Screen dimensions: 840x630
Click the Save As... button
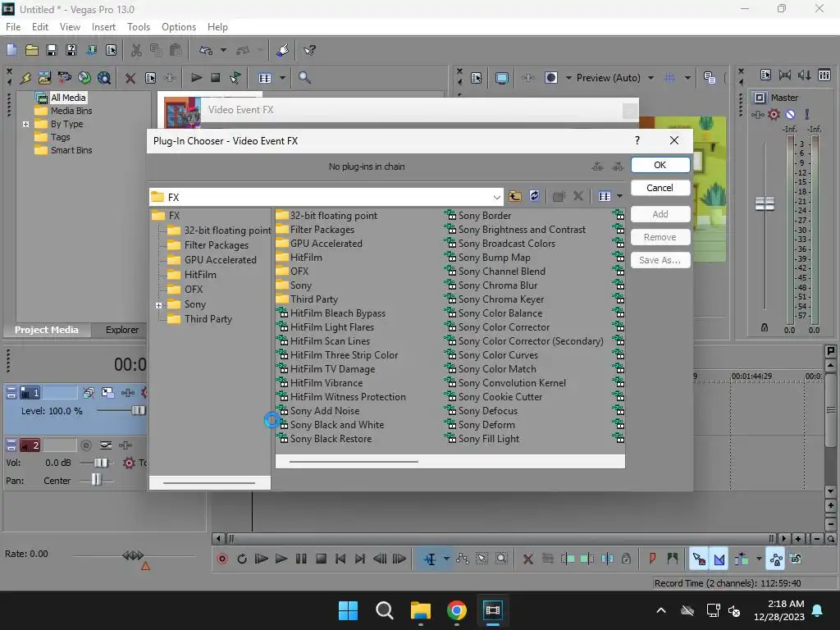click(x=660, y=260)
